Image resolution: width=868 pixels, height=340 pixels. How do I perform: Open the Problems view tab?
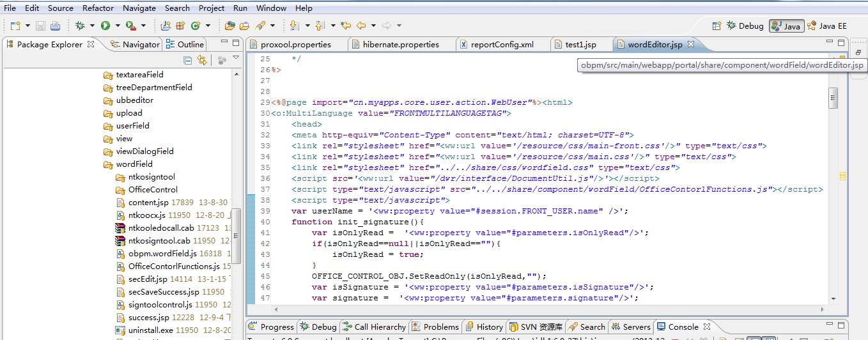435,327
